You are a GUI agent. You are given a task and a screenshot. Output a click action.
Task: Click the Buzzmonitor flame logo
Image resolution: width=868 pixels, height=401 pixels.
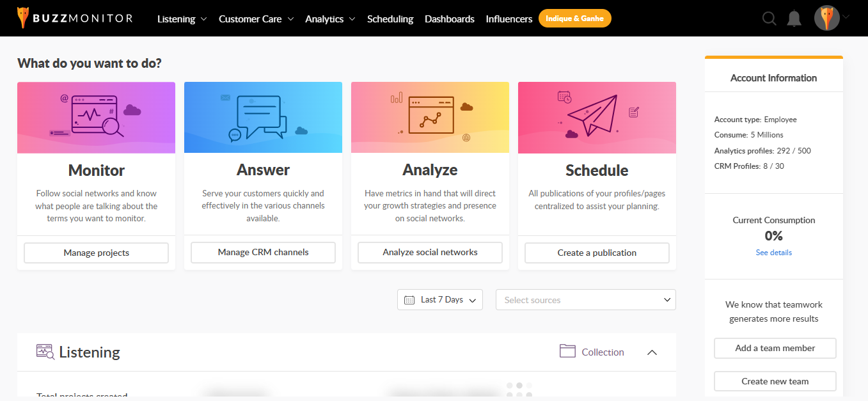[24, 17]
